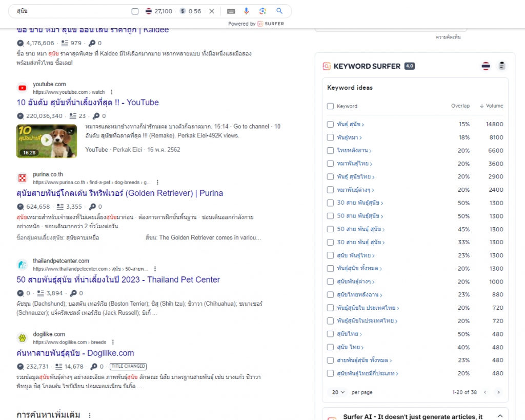The height and width of the screenshot is (420, 525).
Task: Click the Keyword column header label
Action: 347,106
